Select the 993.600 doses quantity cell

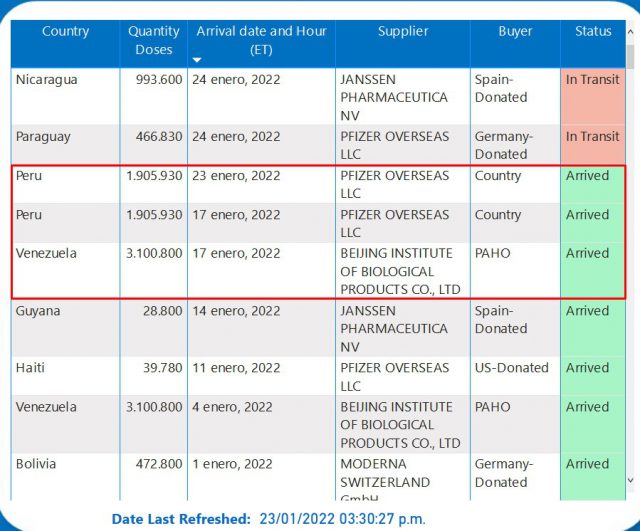point(155,80)
